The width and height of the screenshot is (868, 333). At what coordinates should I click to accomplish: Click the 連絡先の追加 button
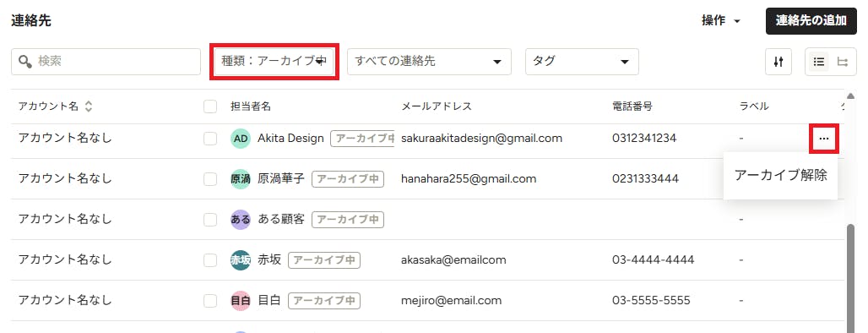[x=811, y=21]
